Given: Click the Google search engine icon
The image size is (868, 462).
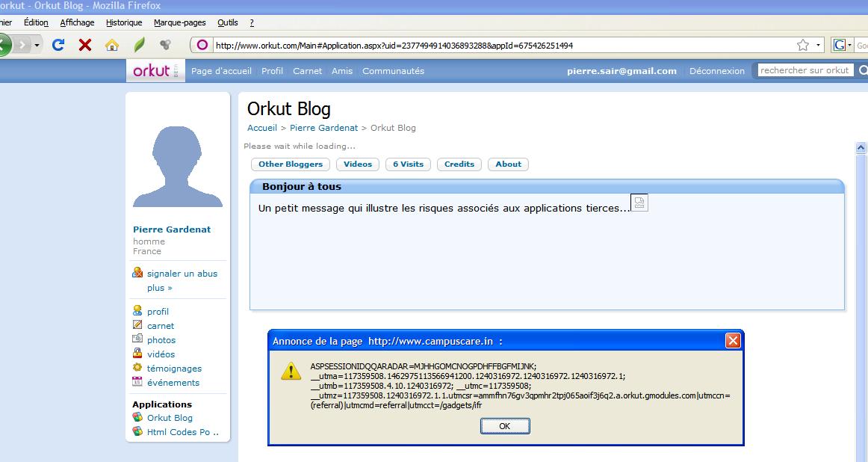Looking at the screenshot, I should pos(839,45).
